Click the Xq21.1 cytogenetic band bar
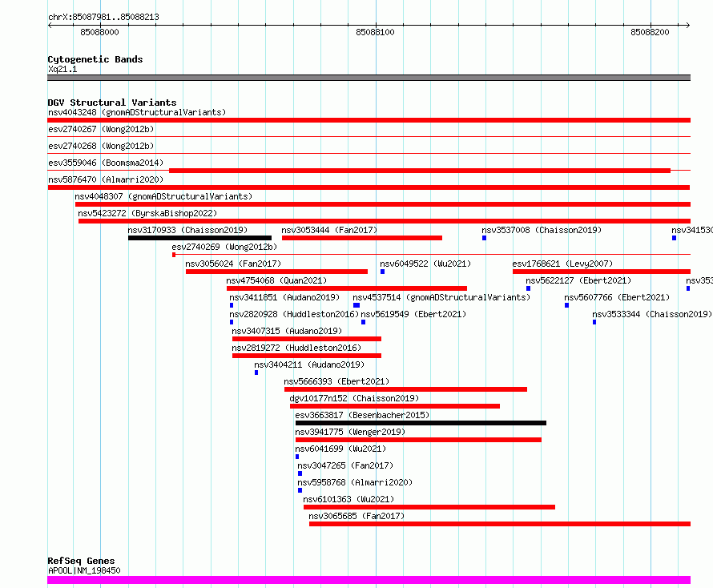This screenshot has height=588, width=713. click(369, 78)
